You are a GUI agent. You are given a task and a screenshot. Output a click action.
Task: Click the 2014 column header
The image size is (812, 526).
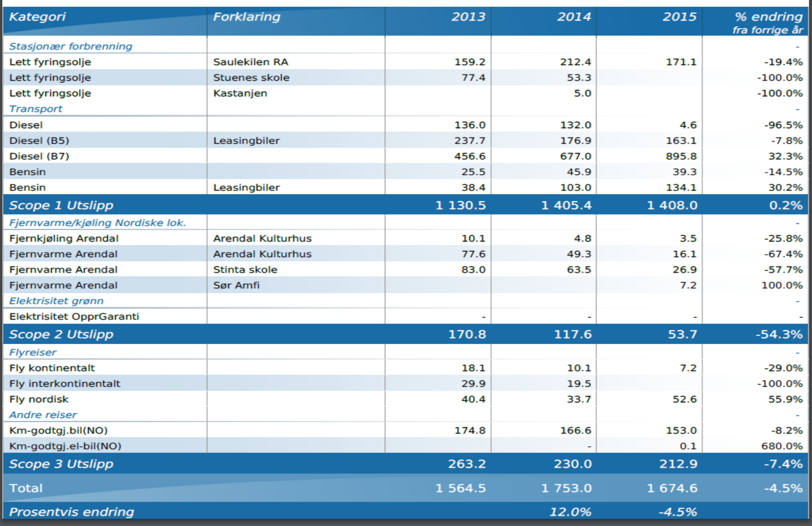point(574,17)
